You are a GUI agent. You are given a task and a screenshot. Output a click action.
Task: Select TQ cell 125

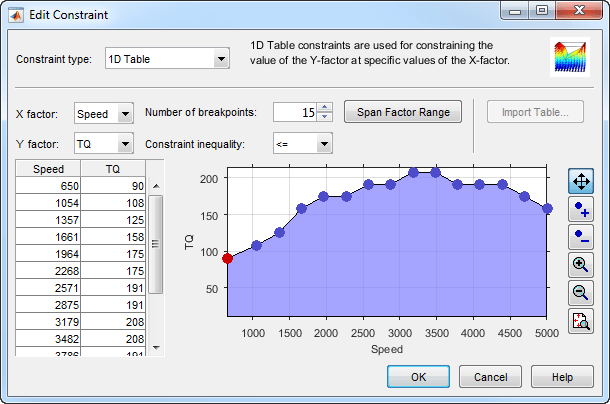[x=113, y=220]
